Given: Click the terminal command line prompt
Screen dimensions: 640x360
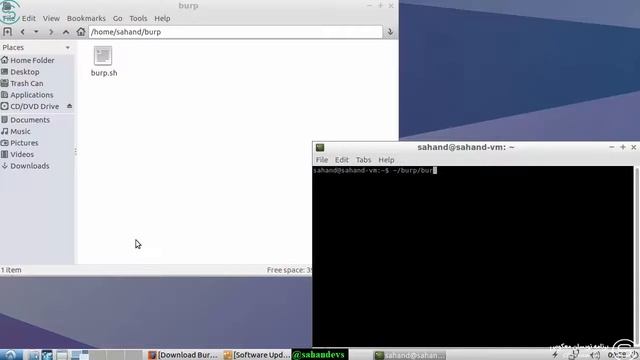Looking at the screenshot, I should [x=375, y=171].
